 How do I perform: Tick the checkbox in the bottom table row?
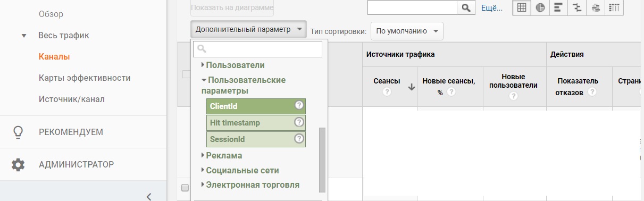[x=185, y=187]
